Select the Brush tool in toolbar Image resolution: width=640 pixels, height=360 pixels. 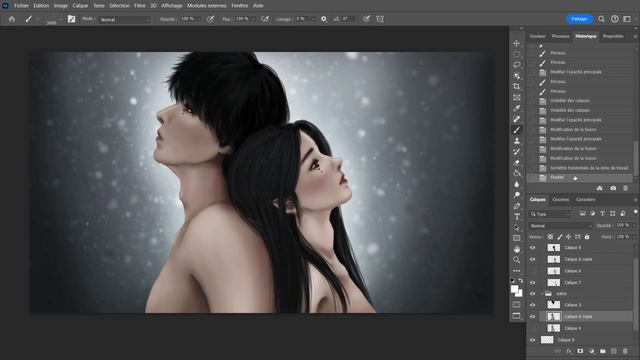[517, 130]
